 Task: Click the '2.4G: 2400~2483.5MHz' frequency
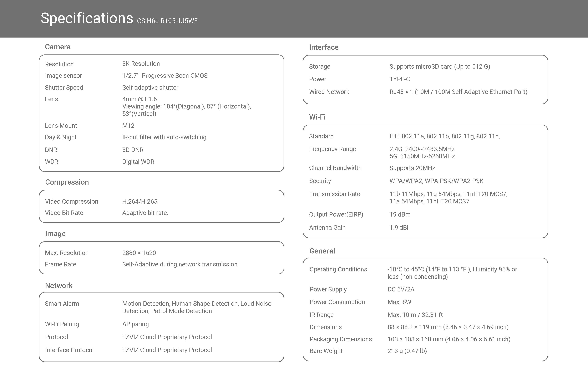[x=422, y=149]
